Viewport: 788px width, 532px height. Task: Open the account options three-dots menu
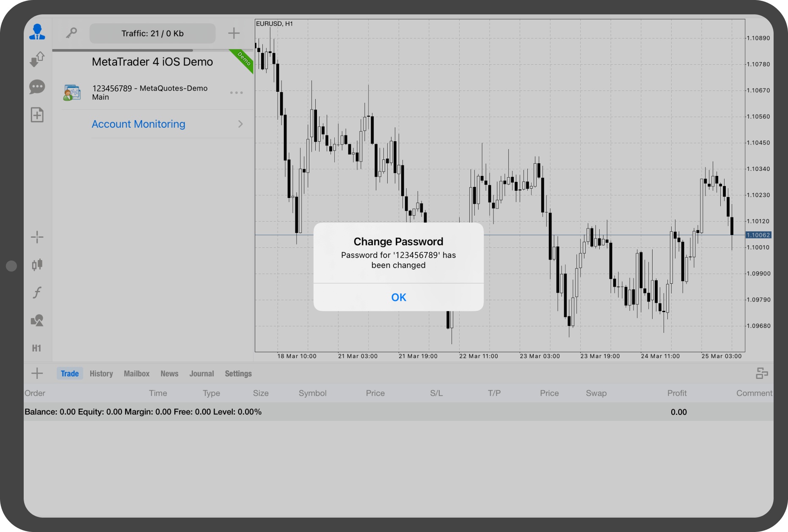point(236,93)
